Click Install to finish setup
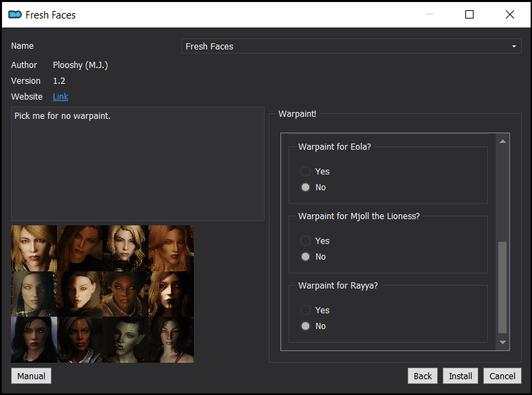This screenshot has height=395, width=532. pos(461,376)
